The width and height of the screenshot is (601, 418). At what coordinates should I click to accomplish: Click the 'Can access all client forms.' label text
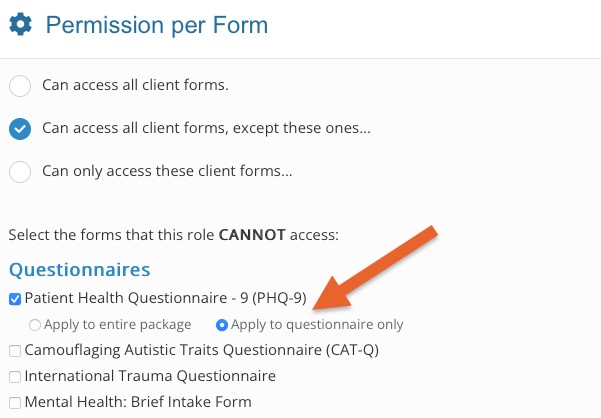(135, 85)
